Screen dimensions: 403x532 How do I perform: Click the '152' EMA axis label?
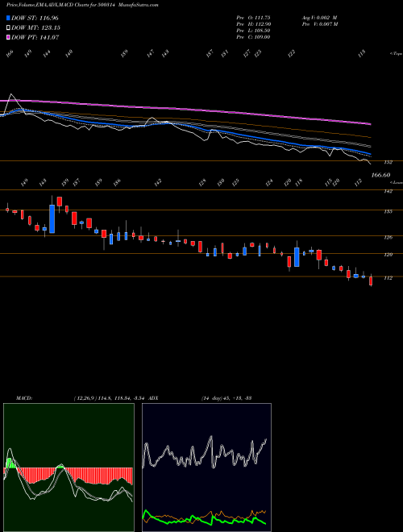click(388, 162)
